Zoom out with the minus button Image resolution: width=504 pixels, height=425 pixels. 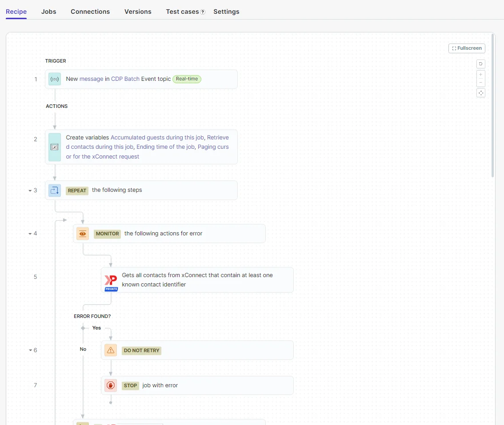pyautogui.click(x=480, y=83)
